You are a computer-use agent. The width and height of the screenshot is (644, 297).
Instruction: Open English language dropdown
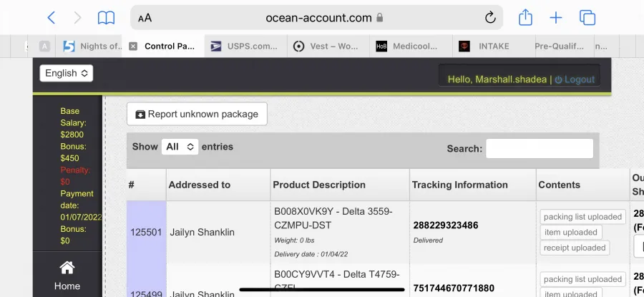(x=66, y=73)
